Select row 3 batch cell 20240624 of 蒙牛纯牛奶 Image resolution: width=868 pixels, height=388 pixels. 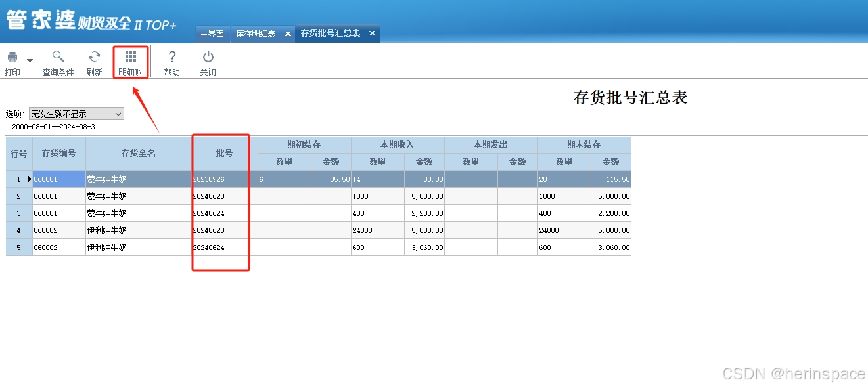[x=225, y=213]
